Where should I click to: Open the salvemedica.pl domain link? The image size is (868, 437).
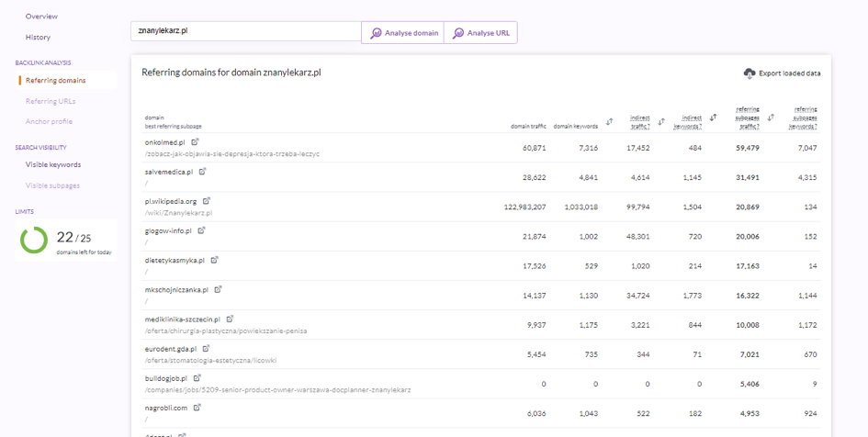169,172
